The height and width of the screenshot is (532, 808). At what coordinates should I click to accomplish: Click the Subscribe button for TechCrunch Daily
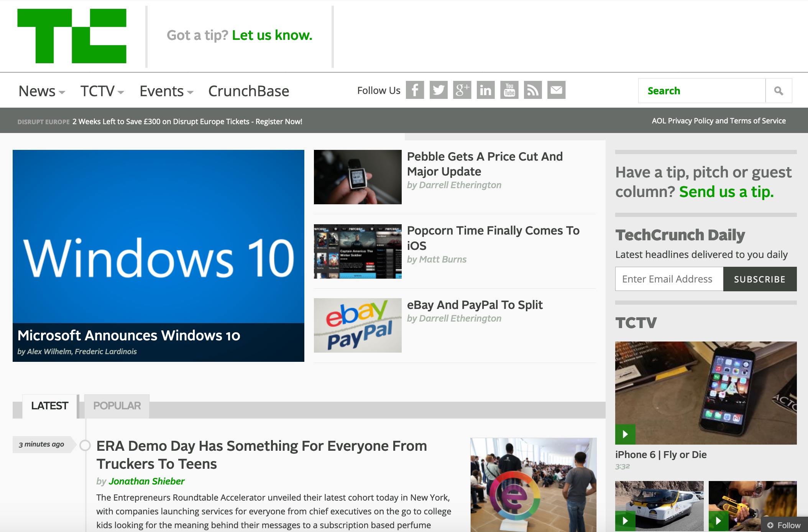coord(759,279)
